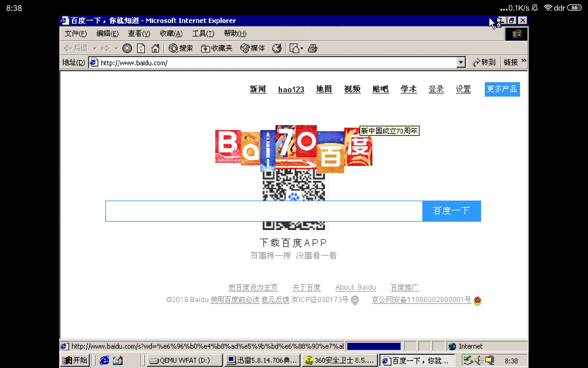Open the 工具 menu

pyautogui.click(x=203, y=33)
